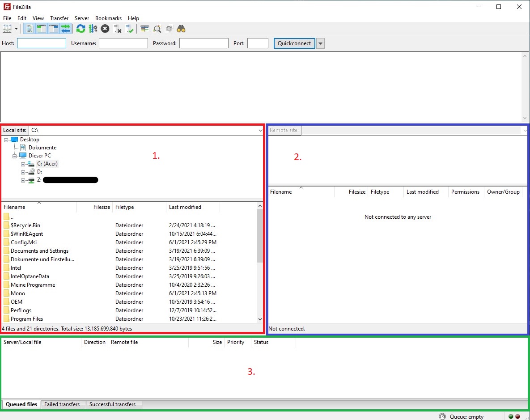530x420 pixels.
Task: Cancel the current operation
Action: (x=105, y=29)
